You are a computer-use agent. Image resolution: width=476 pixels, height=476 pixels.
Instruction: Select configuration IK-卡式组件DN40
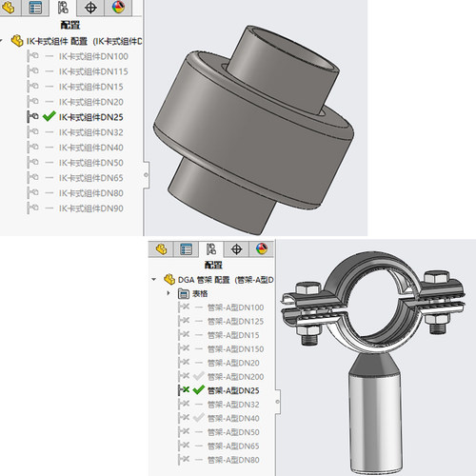90,148
